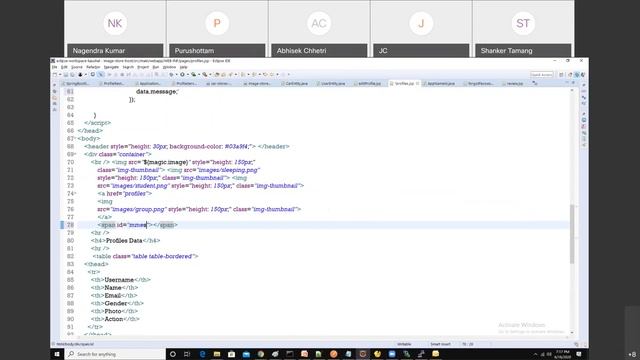Open the Run button dropdown arrow
The width and height of the screenshot is (640, 360).
187,75
